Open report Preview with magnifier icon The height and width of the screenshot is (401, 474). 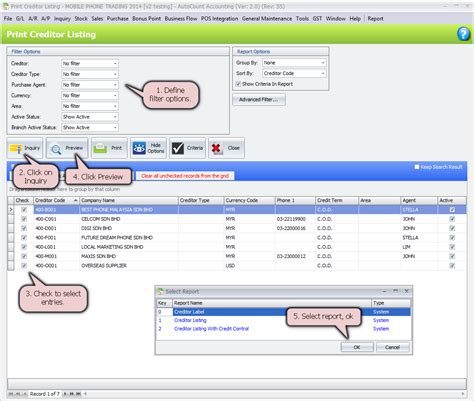55,149
